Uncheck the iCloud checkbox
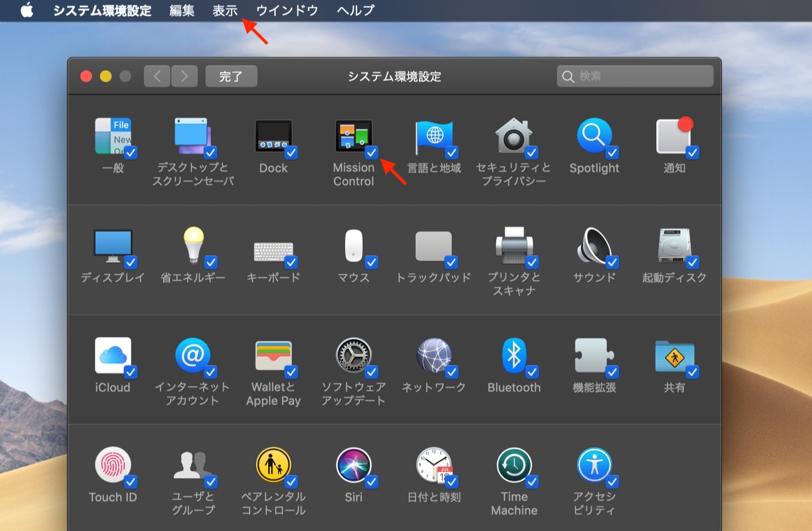 tap(131, 372)
